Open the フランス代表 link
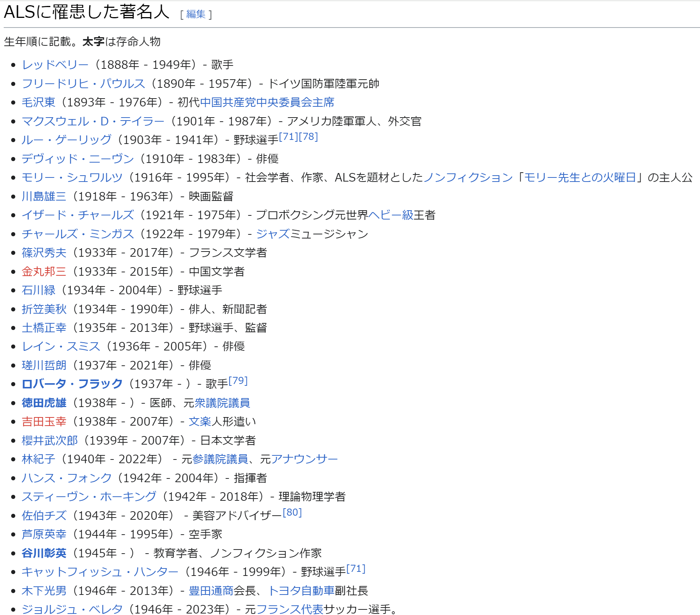The height and width of the screenshot is (615, 700). [290, 609]
